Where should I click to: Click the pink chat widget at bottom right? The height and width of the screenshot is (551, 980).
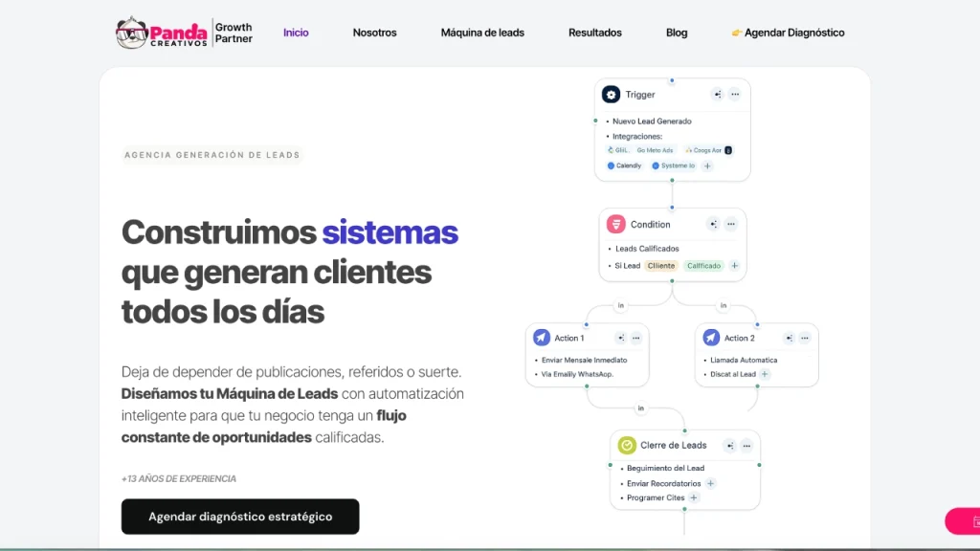tap(962, 521)
